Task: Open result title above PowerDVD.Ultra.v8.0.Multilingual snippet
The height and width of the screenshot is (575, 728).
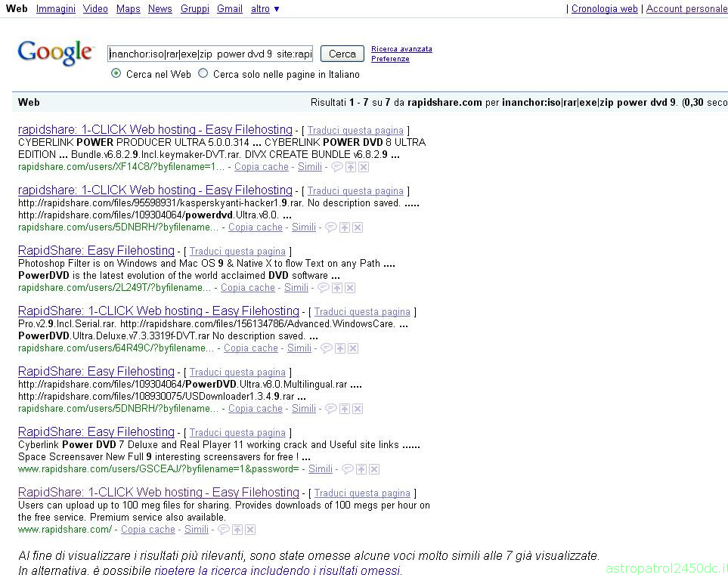Action: (x=96, y=371)
